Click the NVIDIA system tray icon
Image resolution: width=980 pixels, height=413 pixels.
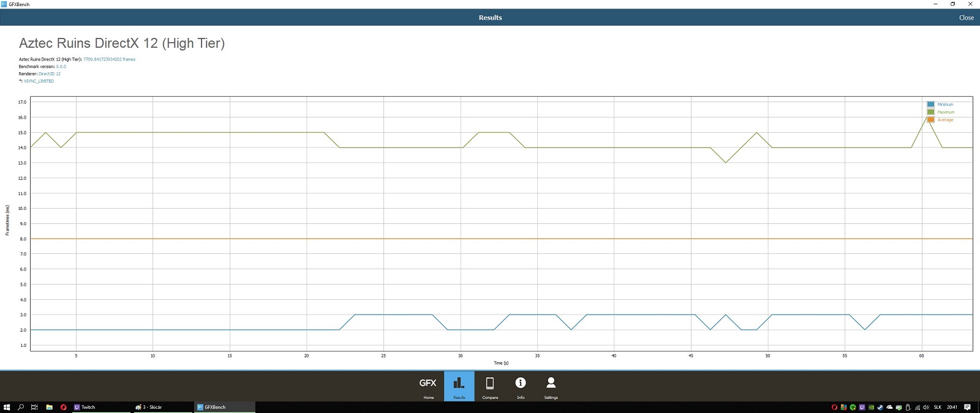click(x=871, y=407)
